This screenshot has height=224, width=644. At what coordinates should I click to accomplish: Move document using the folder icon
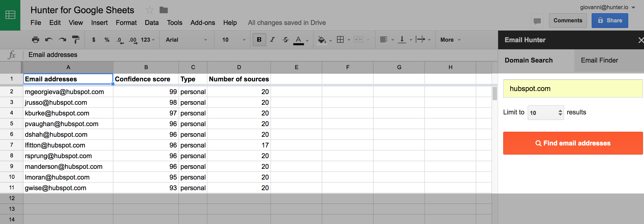(x=163, y=10)
